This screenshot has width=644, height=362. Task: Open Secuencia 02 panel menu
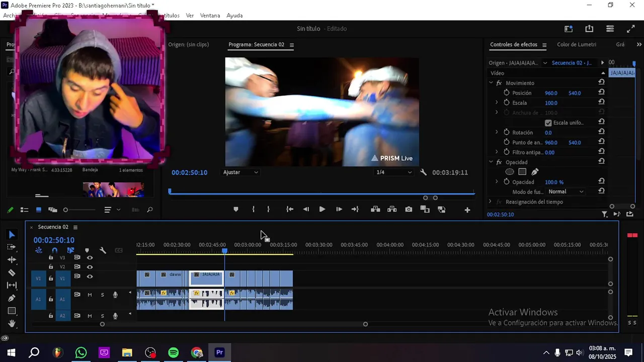point(75,227)
